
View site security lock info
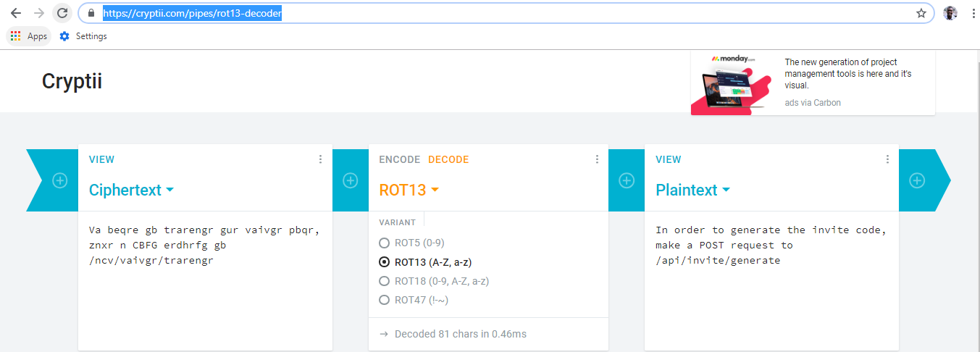[x=91, y=13]
